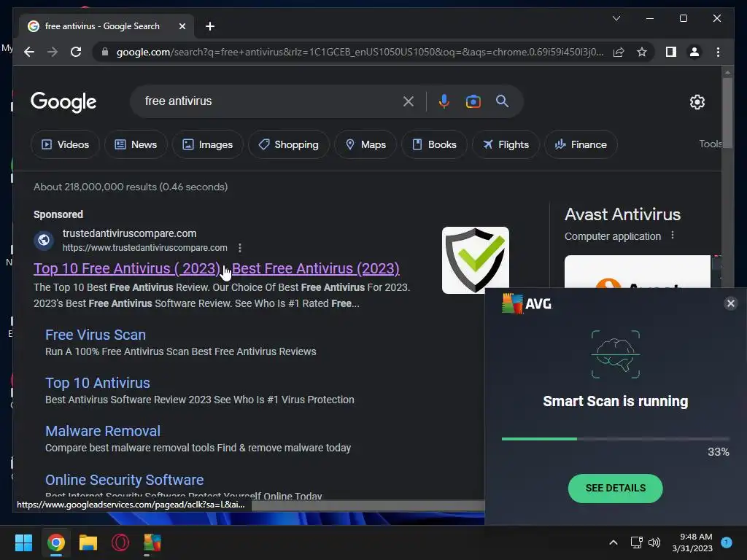This screenshot has width=747, height=560.
Task: Start voice search with the microphone
Action: click(x=444, y=101)
